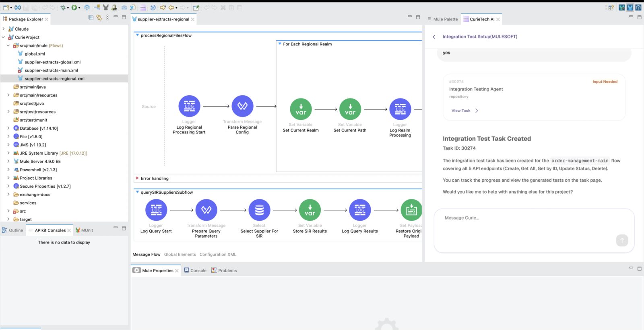Select the Store SIR Results variable node
Image resolution: width=644 pixels, height=330 pixels.
pos(310,210)
